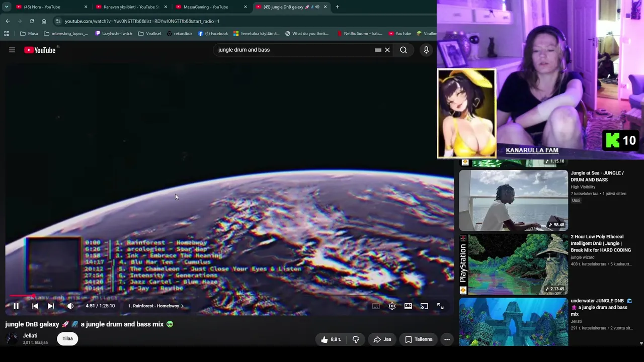Image resolution: width=644 pixels, height=362 pixels.
Task: Close the 'Kanavan yksilöinti' tab
Action: pyautogui.click(x=166, y=7)
